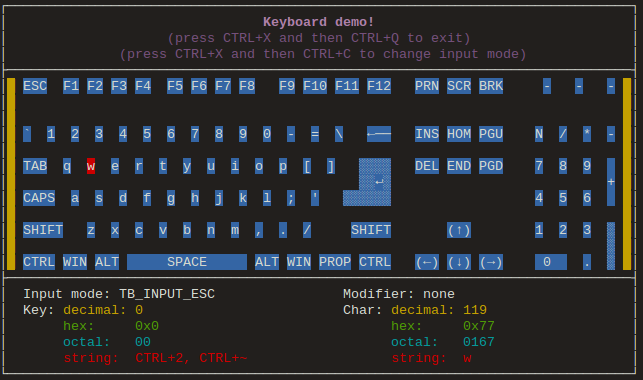The height and width of the screenshot is (380, 643).
Task: Click the F12 key
Action: (379, 86)
